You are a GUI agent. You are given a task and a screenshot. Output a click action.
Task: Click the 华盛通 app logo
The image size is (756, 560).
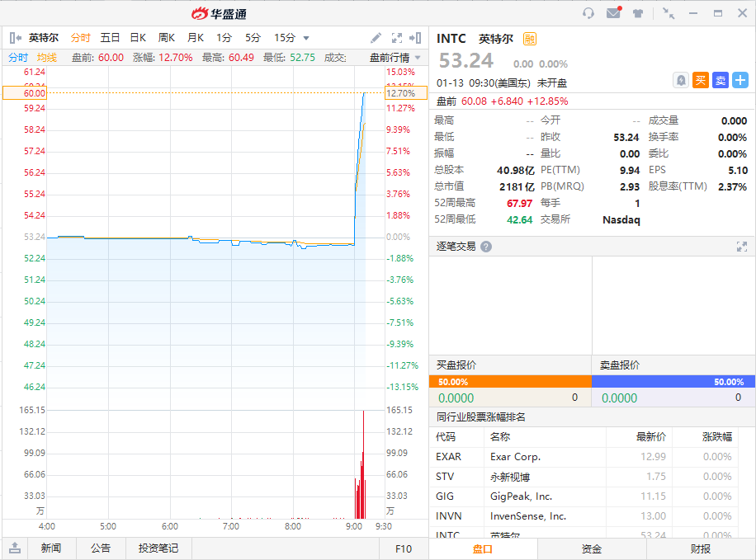click(219, 13)
